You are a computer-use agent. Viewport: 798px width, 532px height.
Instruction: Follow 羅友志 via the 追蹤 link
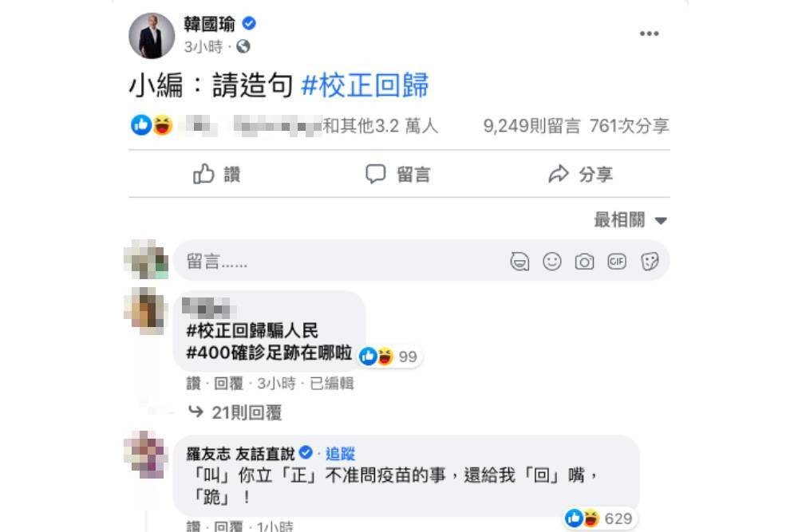340,453
